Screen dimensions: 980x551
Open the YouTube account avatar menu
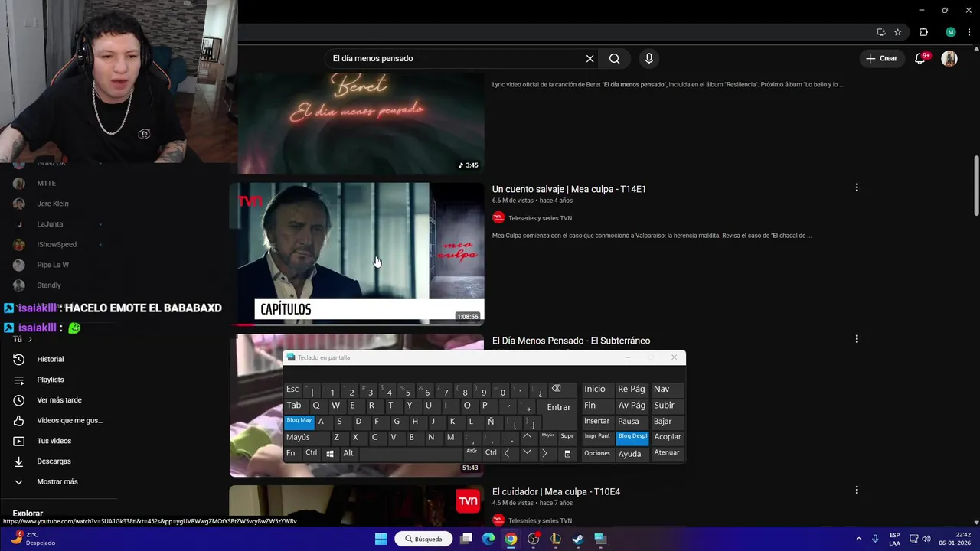[x=949, y=58]
